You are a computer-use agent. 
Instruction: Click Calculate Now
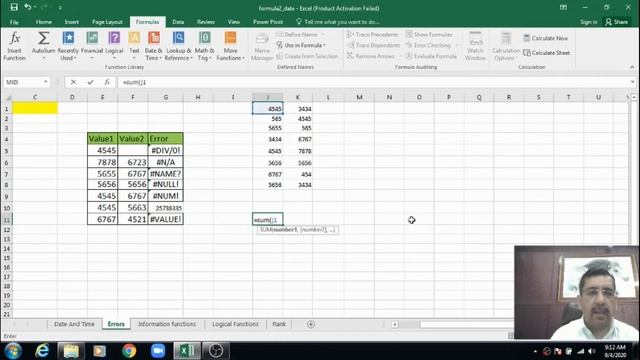pos(545,38)
